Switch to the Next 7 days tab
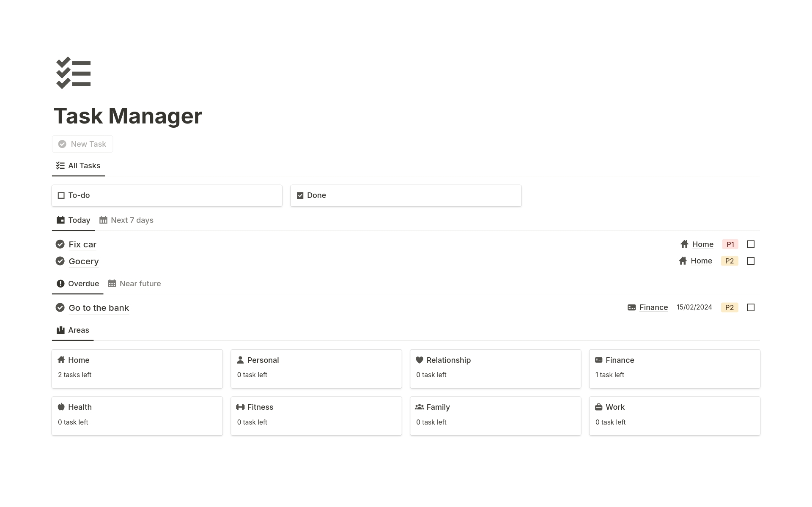Image resolution: width=812 pixels, height=507 pixels. point(131,220)
